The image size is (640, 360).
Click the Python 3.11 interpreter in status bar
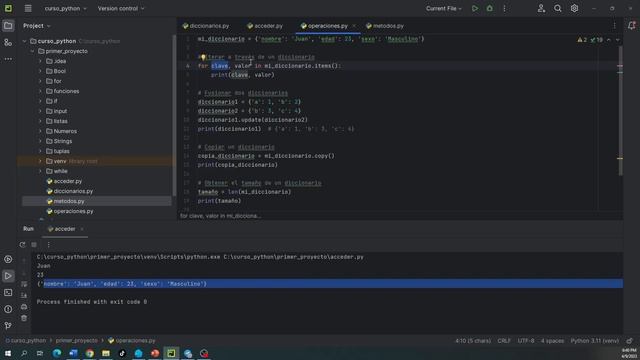tap(595, 341)
